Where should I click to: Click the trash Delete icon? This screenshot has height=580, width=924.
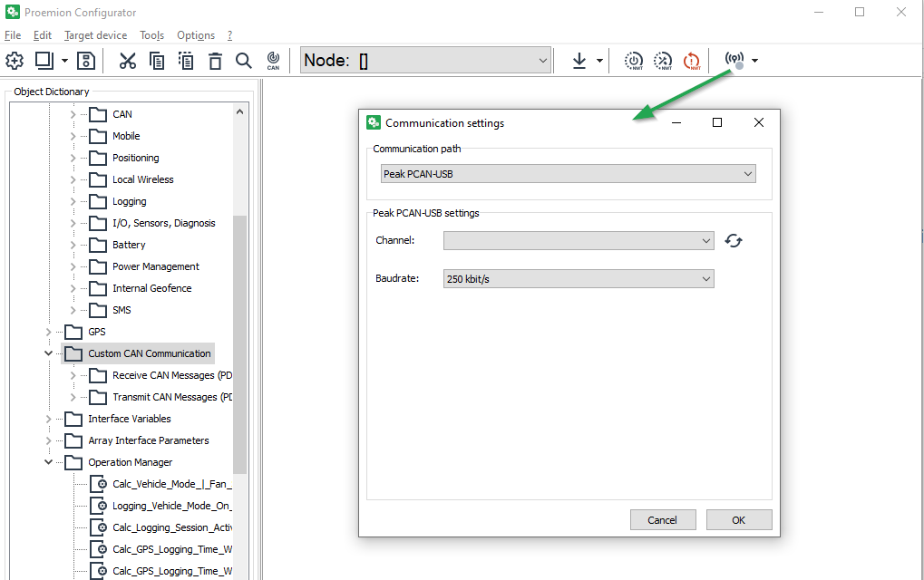pyautogui.click(x=215, y=61)
